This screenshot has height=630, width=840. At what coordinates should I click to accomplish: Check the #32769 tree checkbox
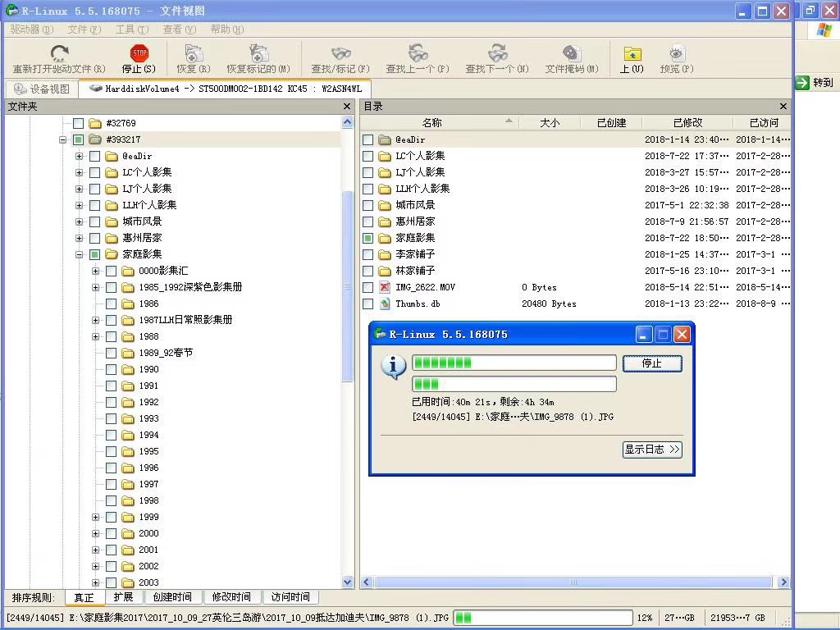point(78,123)
